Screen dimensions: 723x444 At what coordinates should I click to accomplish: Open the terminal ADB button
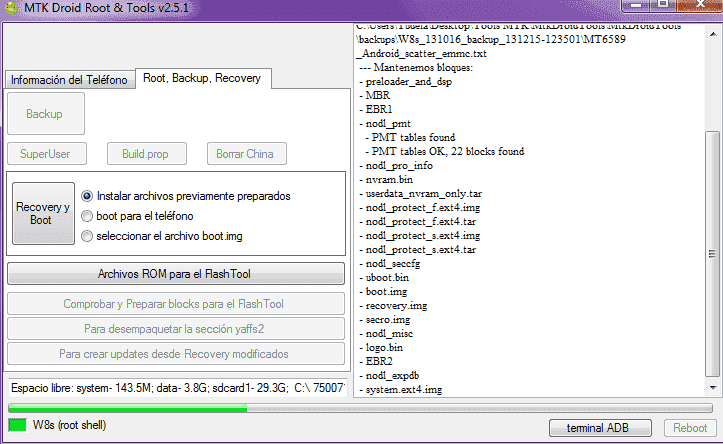pyautogui.click(x=600, y=428)
